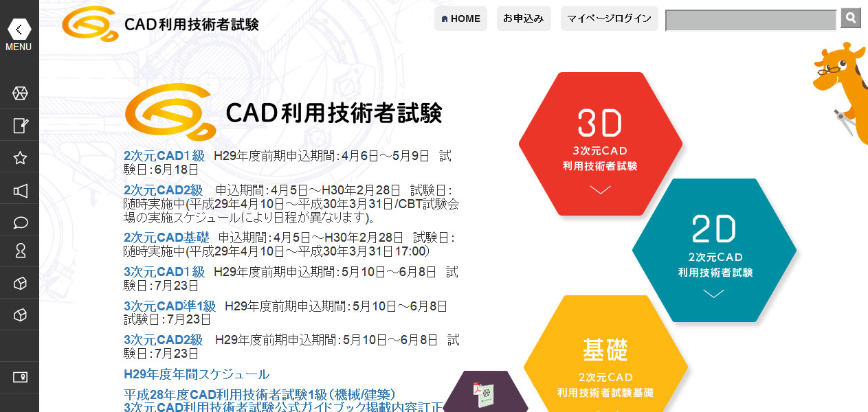The width and height of the screenshot is (868, 412).
Task: Open the hexagon wireframe sidebar icon
Action: coord(20,93)
